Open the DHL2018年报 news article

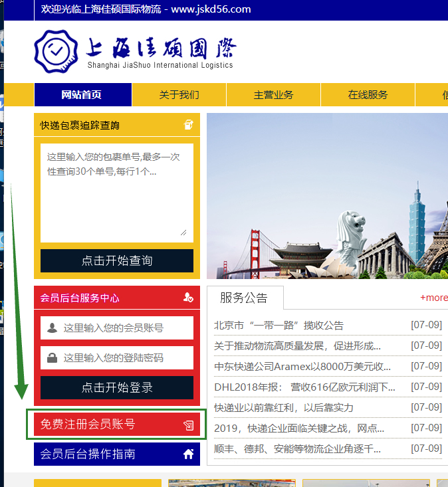pyautogui.click(x=304, y=387)
